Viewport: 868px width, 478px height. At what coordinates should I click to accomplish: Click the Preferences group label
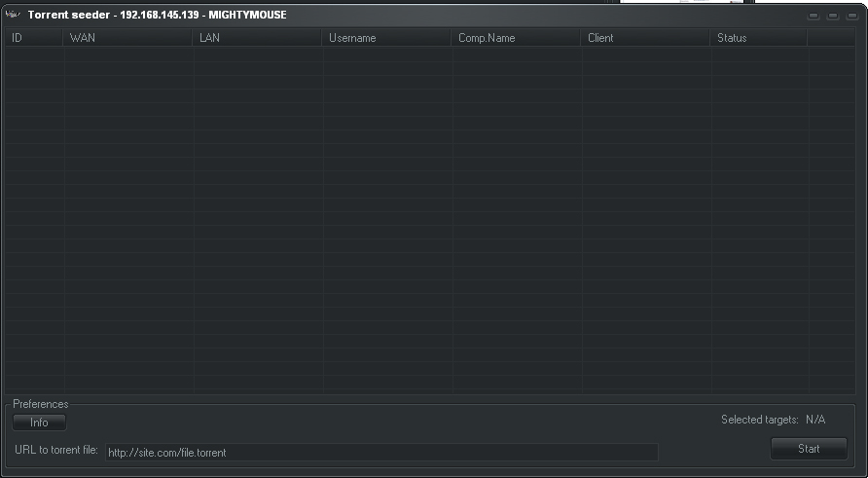41,404
